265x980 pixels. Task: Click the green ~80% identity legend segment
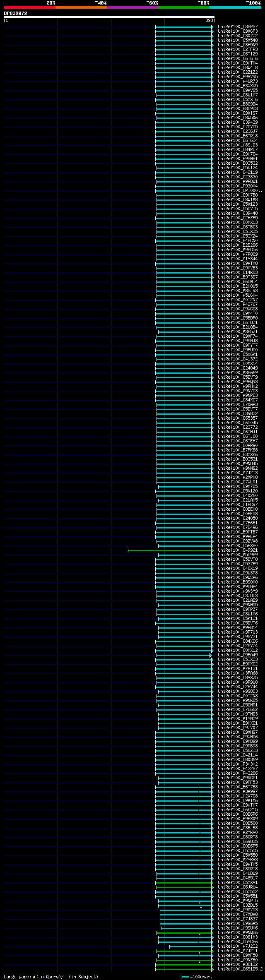[x=184, y=7]
